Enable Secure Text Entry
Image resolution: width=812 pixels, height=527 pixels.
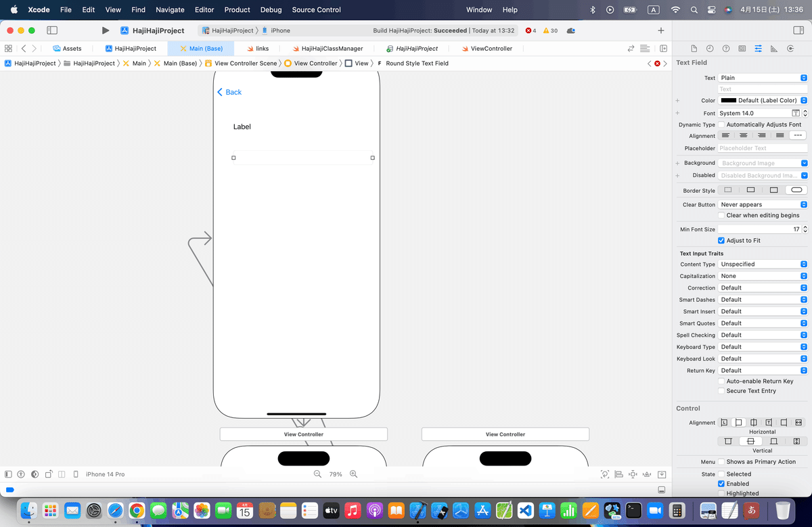point(721,390)
